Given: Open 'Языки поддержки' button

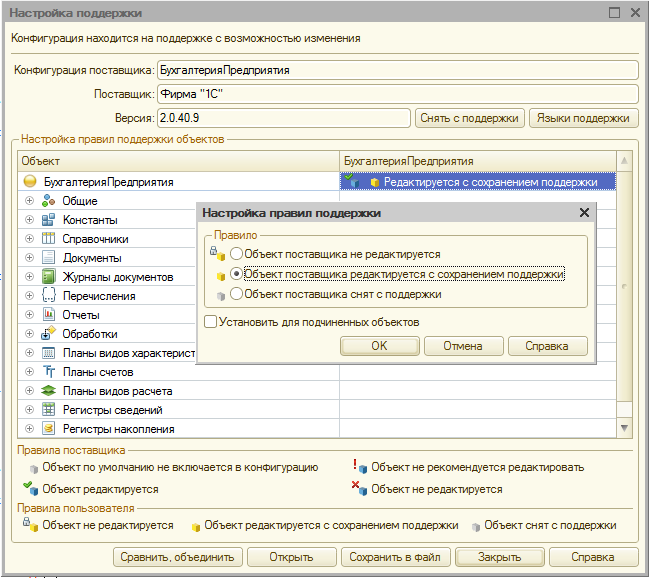Looking at the screenshot, I should [584, 118].
